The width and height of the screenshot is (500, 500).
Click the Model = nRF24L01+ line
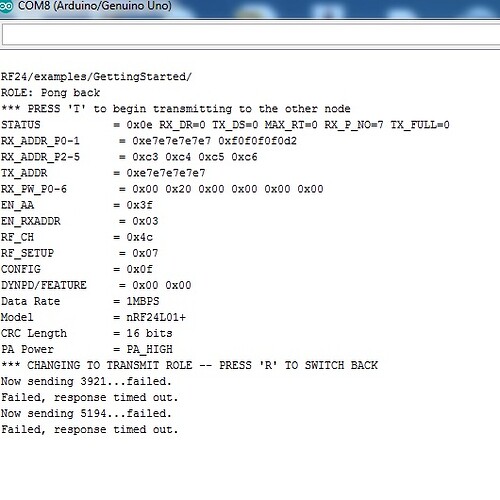tap(93, 317)
